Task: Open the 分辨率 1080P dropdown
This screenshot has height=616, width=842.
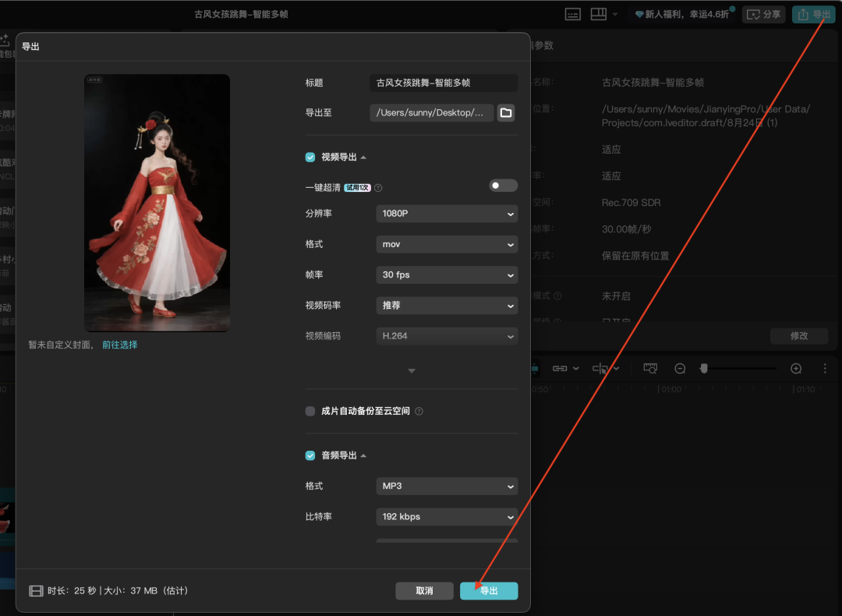Action: pyautogui.click(x=447, y=214)
